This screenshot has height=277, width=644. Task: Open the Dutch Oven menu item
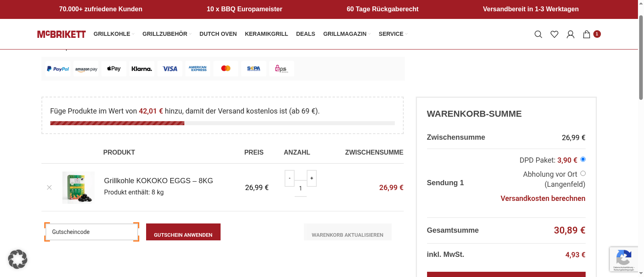218,34
